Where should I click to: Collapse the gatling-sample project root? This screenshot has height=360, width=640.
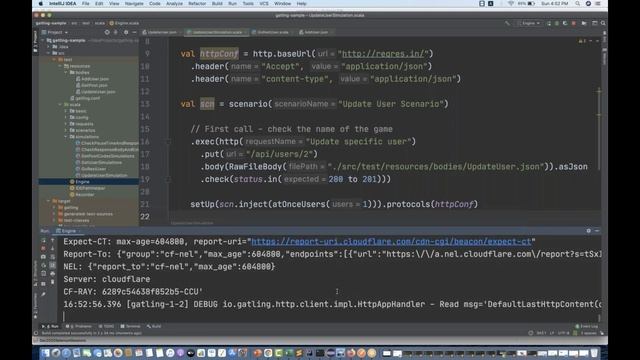coord(43,40)
